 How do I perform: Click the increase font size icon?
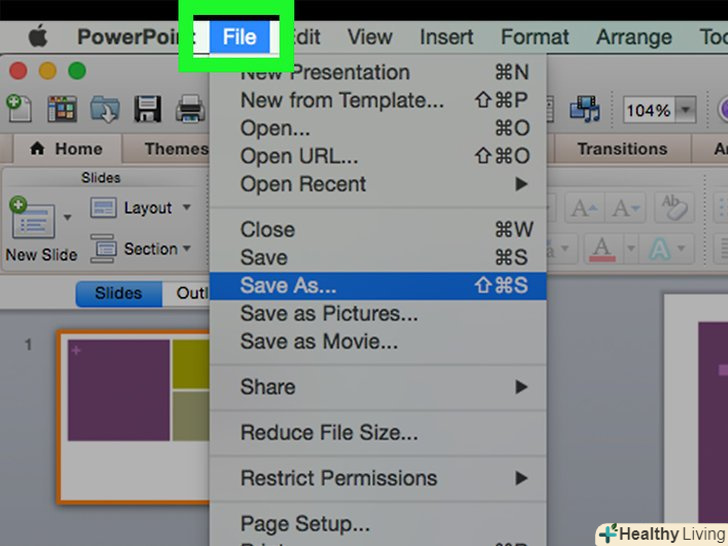pyautogui.click(x=582, y=208)
